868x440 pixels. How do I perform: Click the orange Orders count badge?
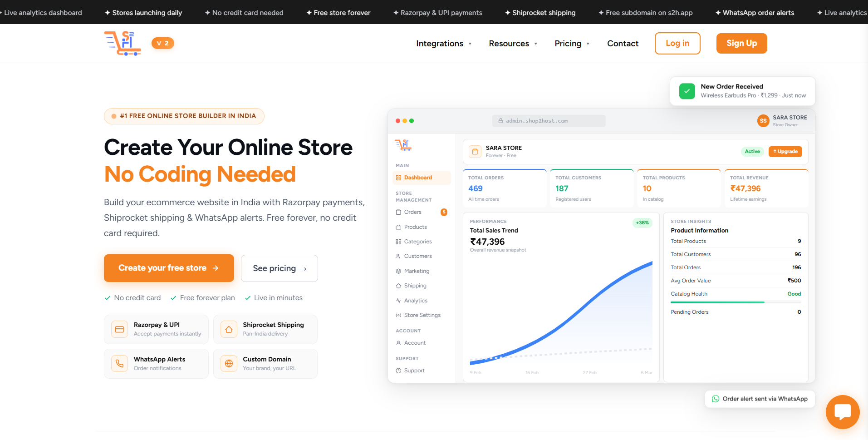pyautogui.click(x=444, y=212)
